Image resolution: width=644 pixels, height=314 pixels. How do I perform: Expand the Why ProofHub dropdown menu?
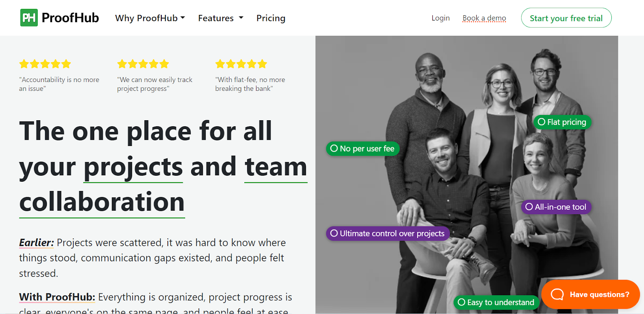pos(150,18)
